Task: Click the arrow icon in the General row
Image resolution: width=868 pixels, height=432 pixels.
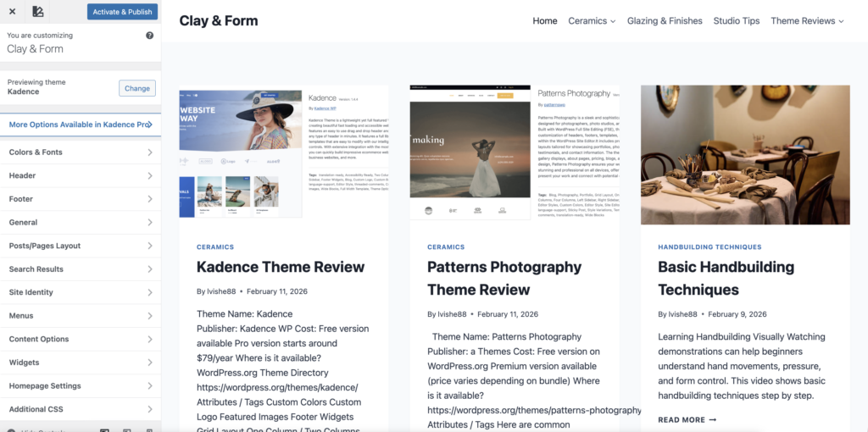Action: point(150,223)
